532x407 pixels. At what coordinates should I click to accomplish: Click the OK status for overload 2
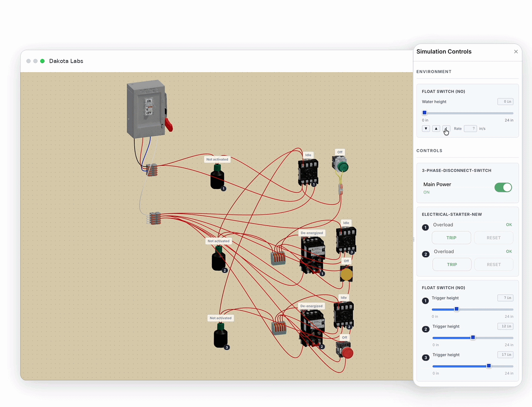tap(509, 252)
